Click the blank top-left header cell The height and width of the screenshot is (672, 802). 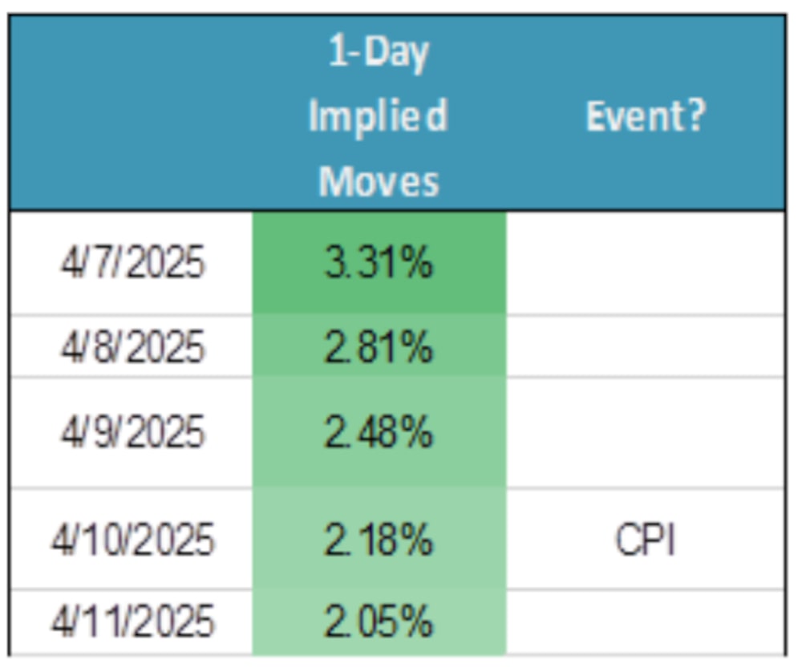tap(132, 114)
